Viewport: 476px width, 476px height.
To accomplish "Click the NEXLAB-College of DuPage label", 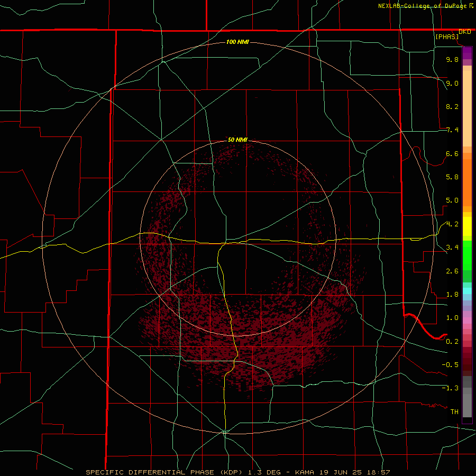I will coord(422,6).
